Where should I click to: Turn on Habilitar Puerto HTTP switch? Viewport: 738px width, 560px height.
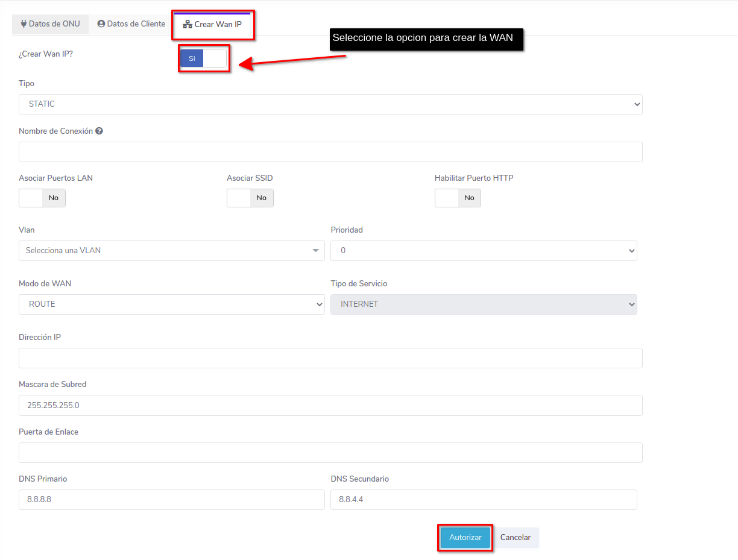point(458,198)
